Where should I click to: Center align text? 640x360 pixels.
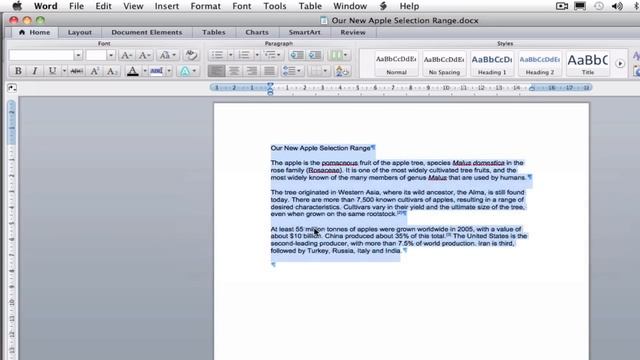tap(234, 71)
